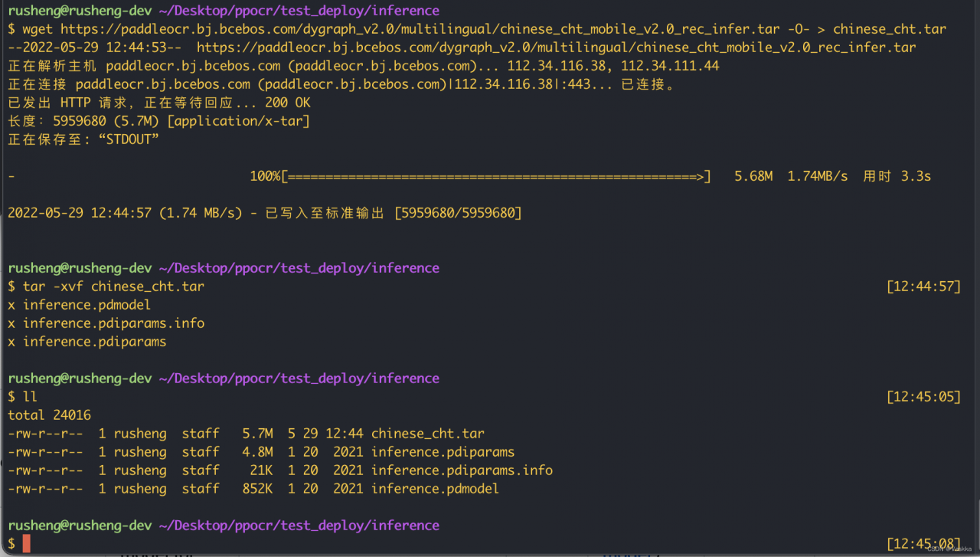The height and width of the screenshot is (557, 980).
Task: Click inference.pdmodel in the ll file listing
Action: click(435, 489)
